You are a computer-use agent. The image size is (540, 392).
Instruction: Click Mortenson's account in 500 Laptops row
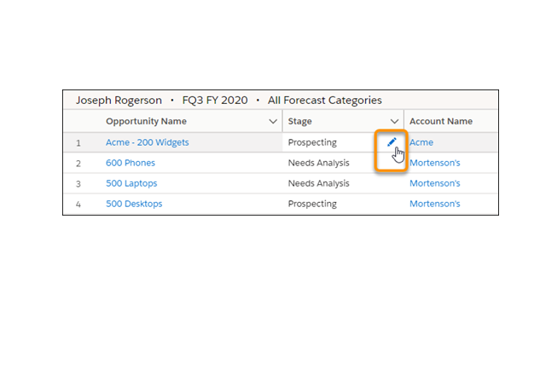pyautogui.click(x=434, y=183)
